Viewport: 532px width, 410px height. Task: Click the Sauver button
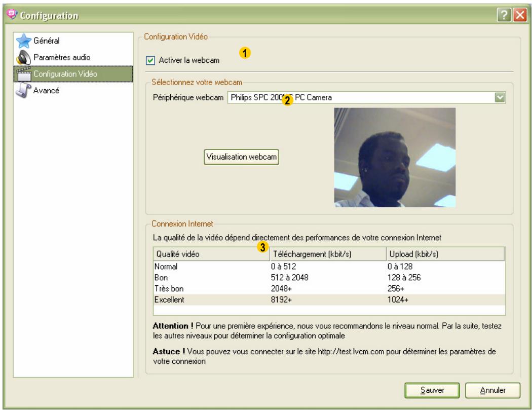click(432, 390)
